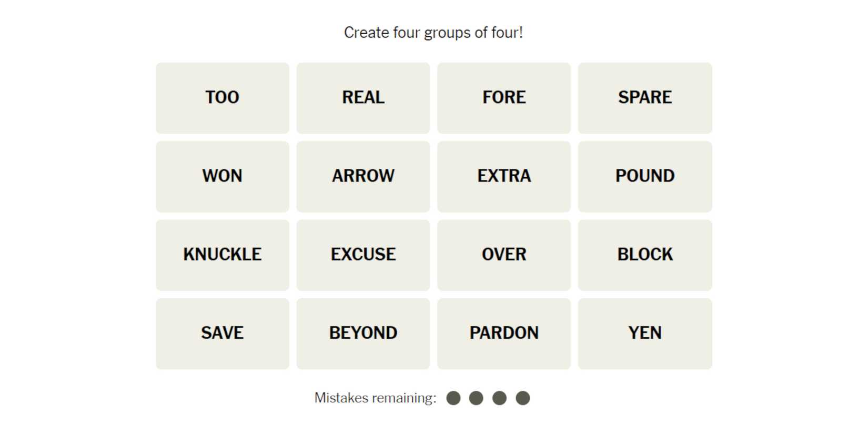Select the BLOCK word tile
This screenshot has width=868, height=434.
[644, 255]
